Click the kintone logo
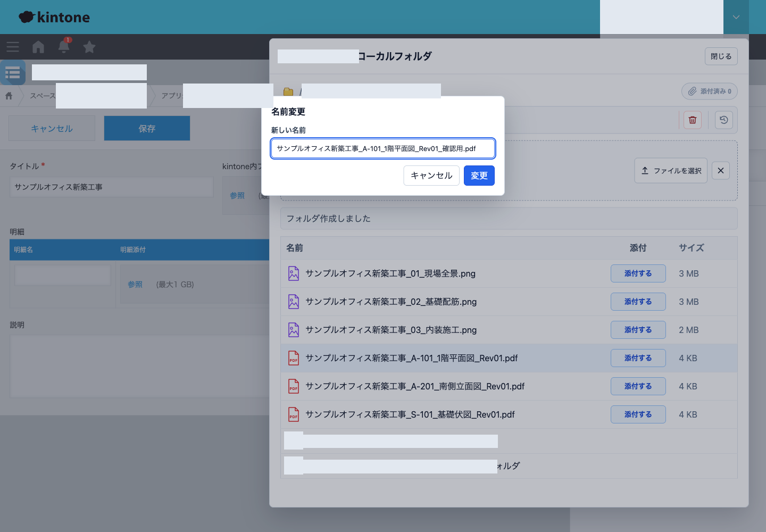The width and height of the screenshot is (766, 532). click(x=54, y=17)
